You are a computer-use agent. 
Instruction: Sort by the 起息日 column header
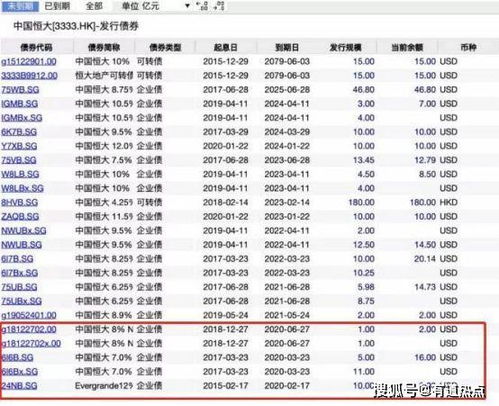coord(226,47)
